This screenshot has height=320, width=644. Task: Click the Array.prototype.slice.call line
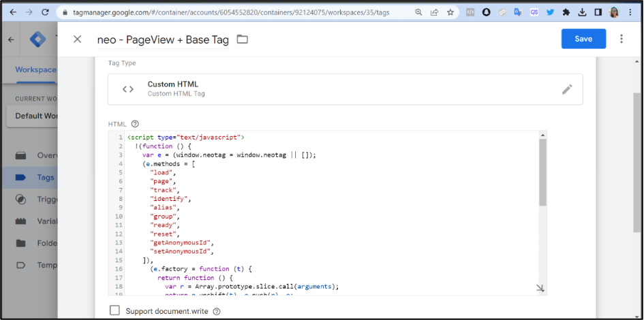point(252,287)
